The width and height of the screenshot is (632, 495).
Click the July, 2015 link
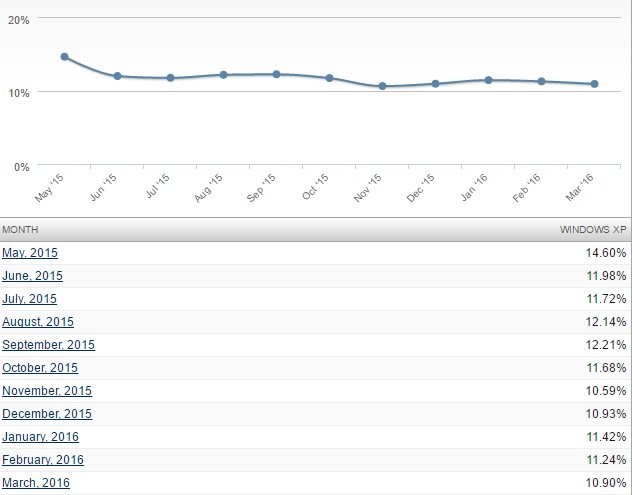(x=29, y=299)
